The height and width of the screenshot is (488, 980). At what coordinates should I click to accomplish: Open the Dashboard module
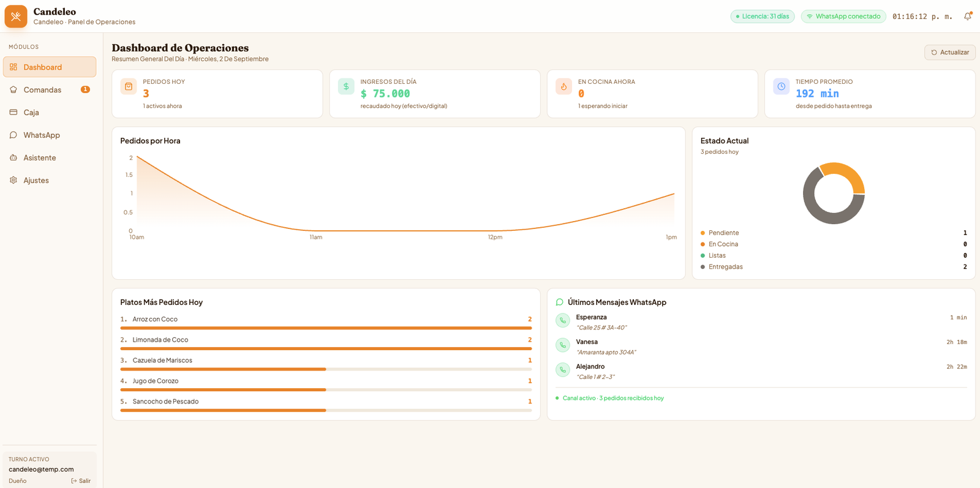tap(50, 67)
